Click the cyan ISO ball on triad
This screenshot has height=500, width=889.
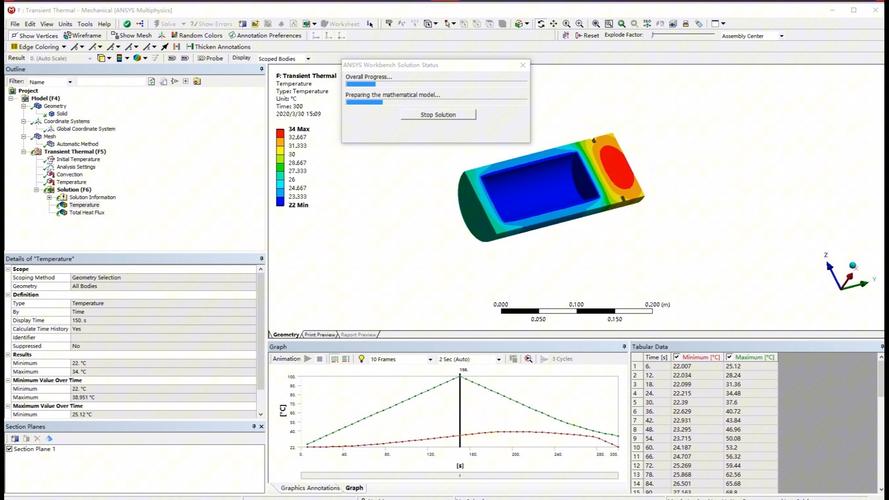[852, 265]
